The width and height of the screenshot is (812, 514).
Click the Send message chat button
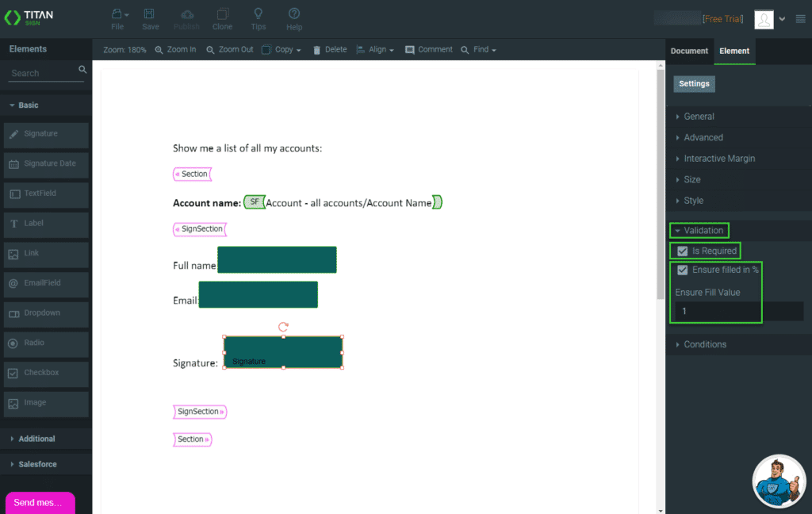click(x=40, y=502)
